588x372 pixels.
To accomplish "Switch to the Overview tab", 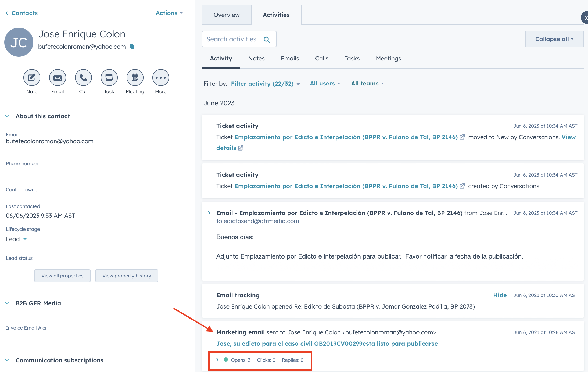I will [x=227, y=15].
